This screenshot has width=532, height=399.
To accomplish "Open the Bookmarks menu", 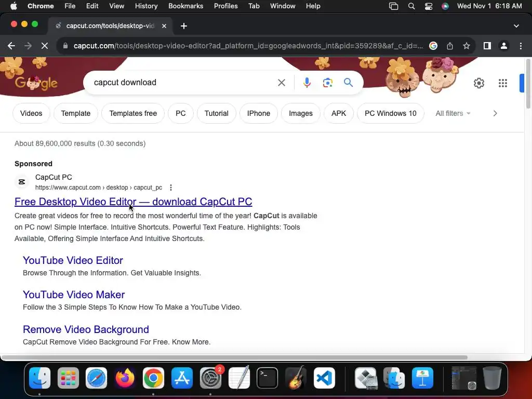I will click(186, 6).
